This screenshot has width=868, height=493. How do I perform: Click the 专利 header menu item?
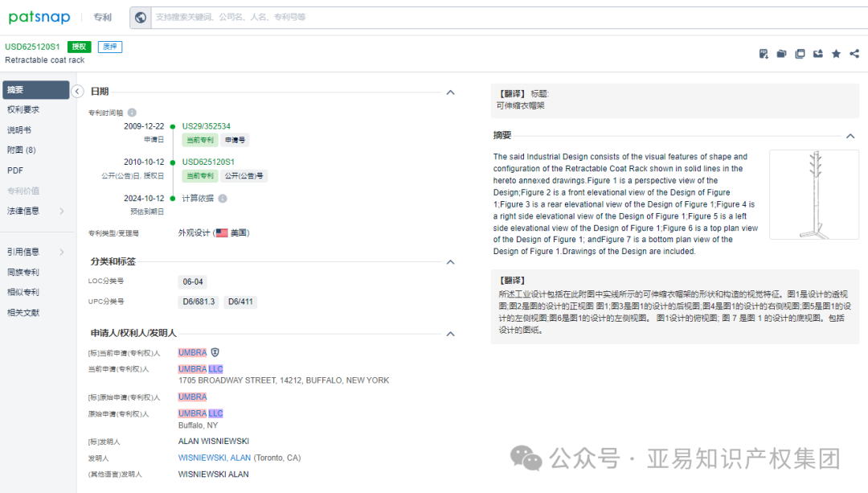coord(102,17)
